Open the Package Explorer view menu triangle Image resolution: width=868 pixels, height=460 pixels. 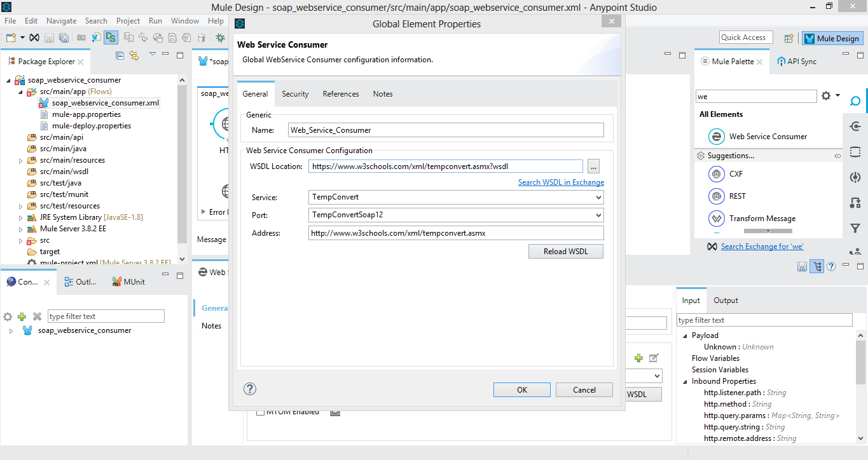153,55
